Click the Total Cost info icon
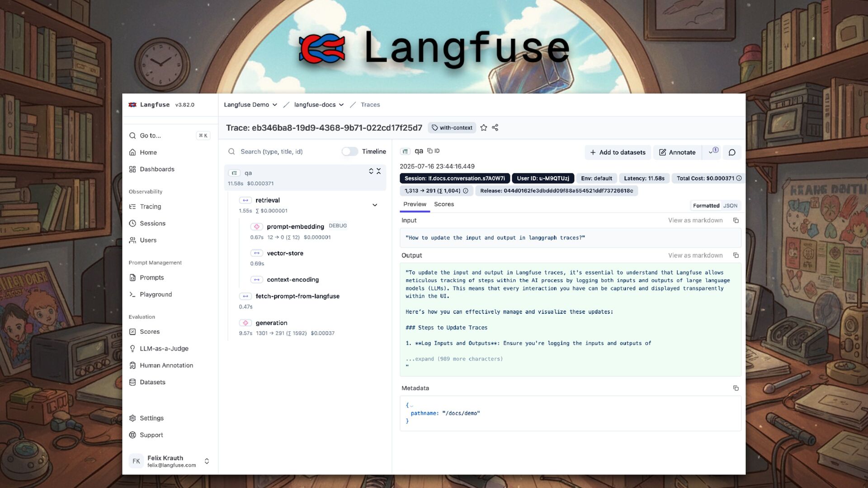 click(739, 178)
